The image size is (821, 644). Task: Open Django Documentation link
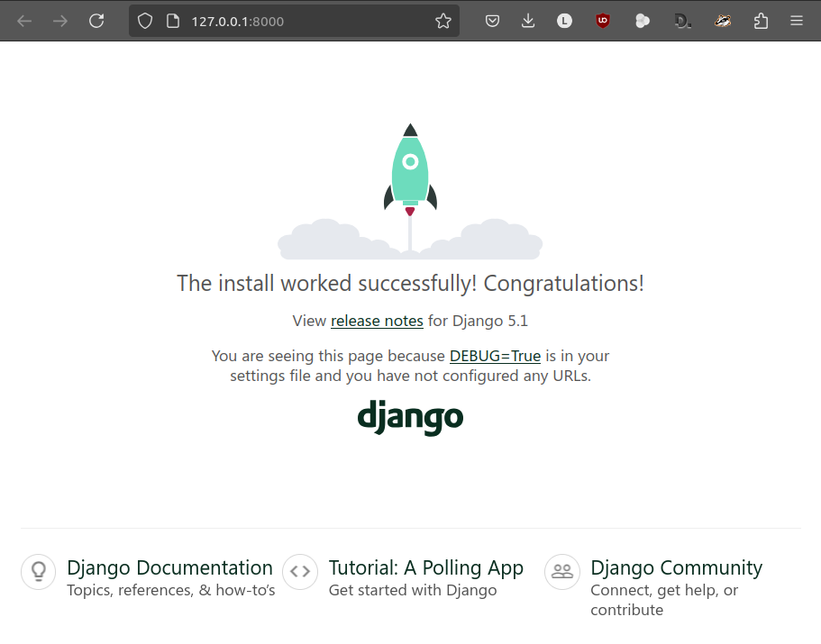click(169, 567)
